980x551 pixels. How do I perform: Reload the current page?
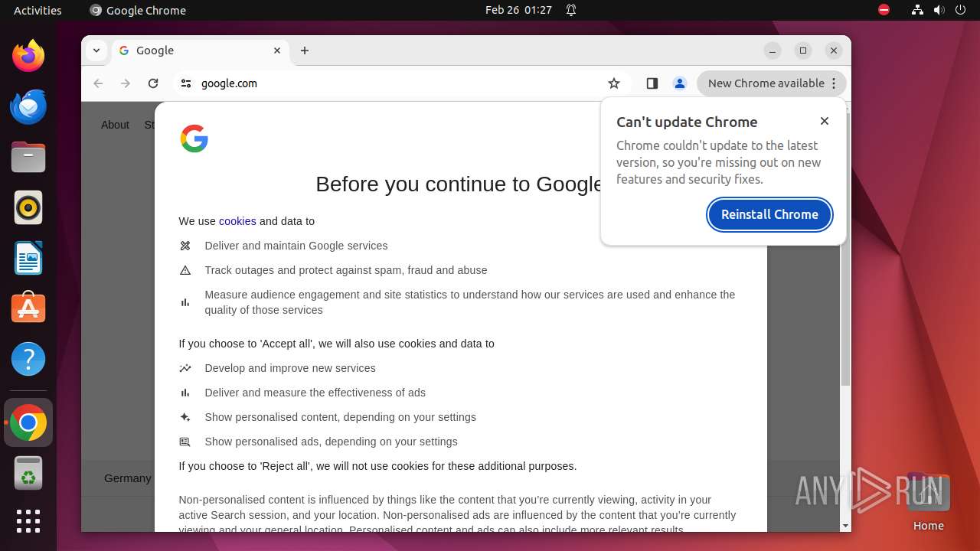(x=153, y=83)
